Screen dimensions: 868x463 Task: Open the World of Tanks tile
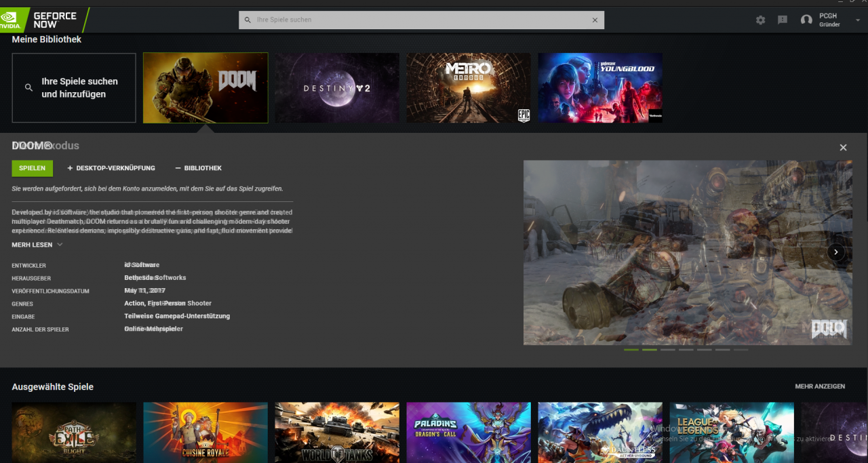[x=337, y=432]
